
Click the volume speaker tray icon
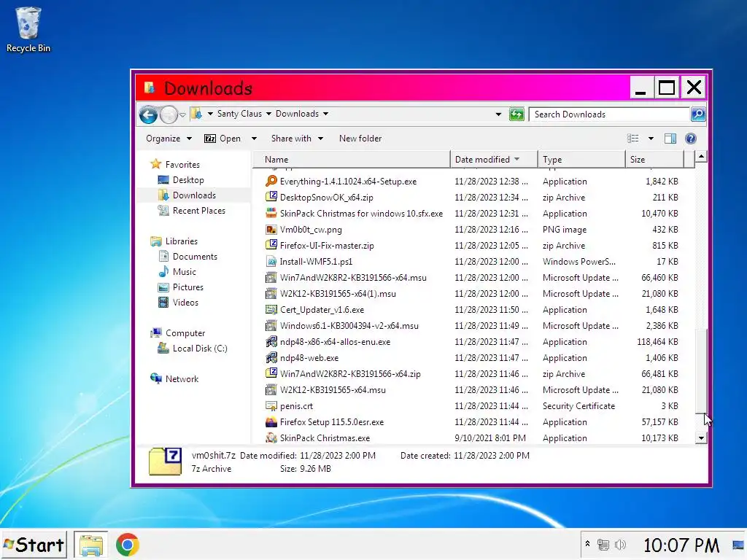620,544
